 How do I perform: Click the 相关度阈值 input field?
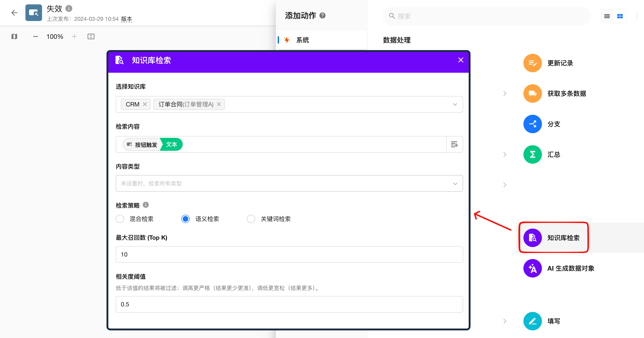289,304
